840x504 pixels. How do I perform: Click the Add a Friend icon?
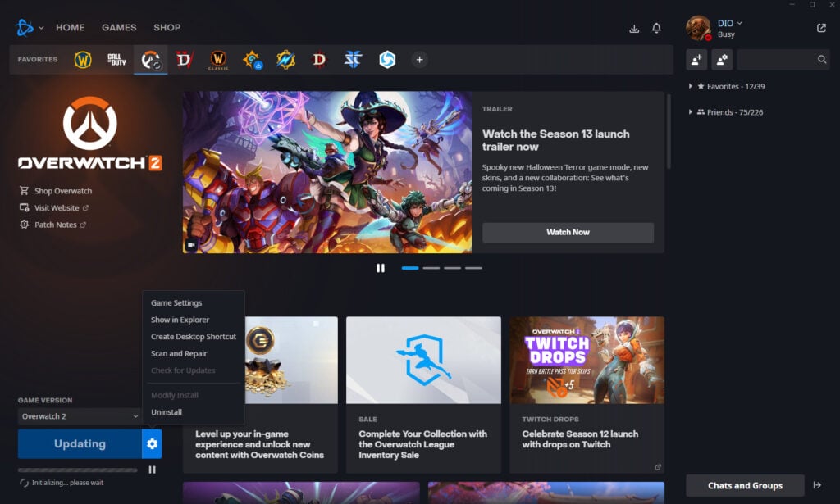[x=698, y=59]
